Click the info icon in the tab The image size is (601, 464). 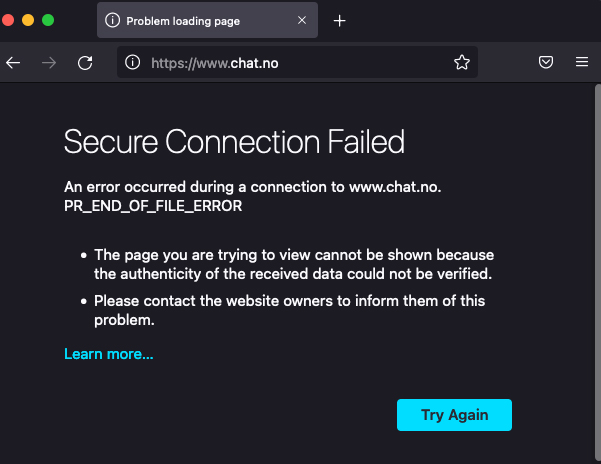112,20
